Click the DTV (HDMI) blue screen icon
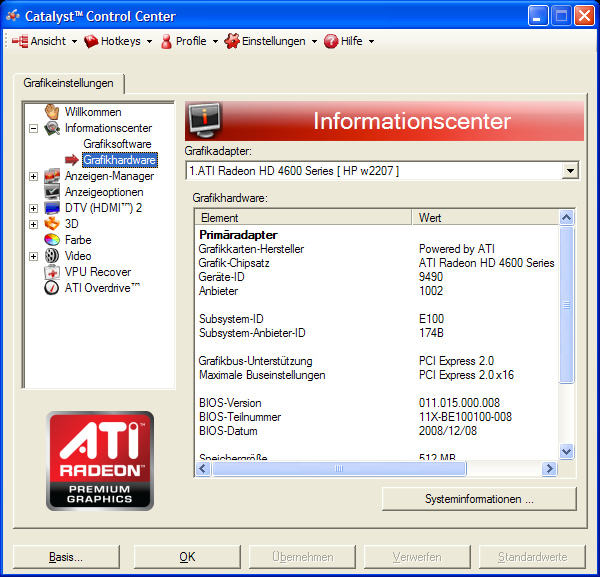600x577 pixels. click(x=52, y=208)
